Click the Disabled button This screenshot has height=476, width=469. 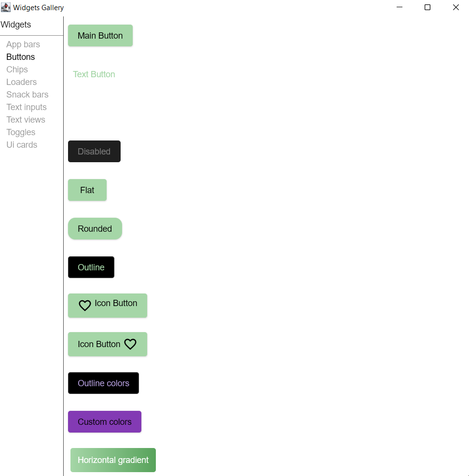[x=94, y=151]
